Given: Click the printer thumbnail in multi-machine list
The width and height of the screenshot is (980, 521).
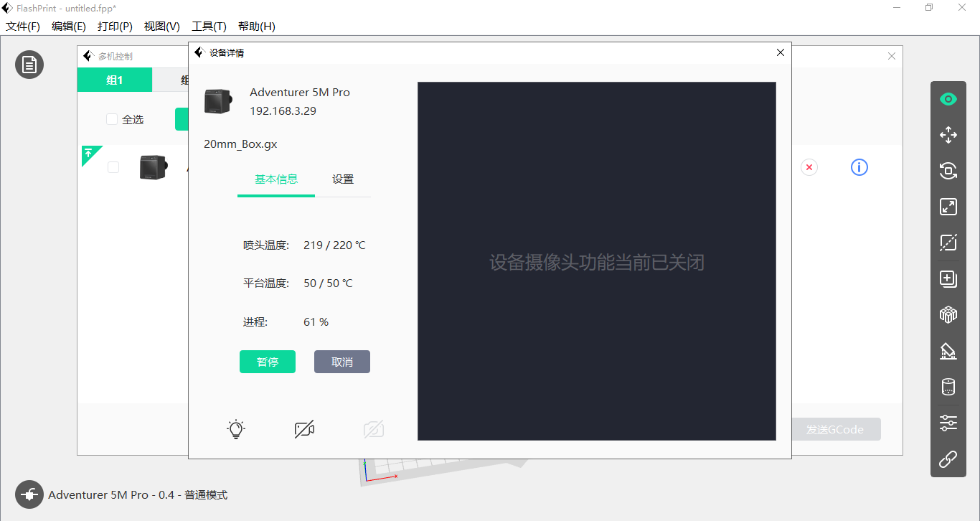Looking at the screenshot, I should 153,167.
